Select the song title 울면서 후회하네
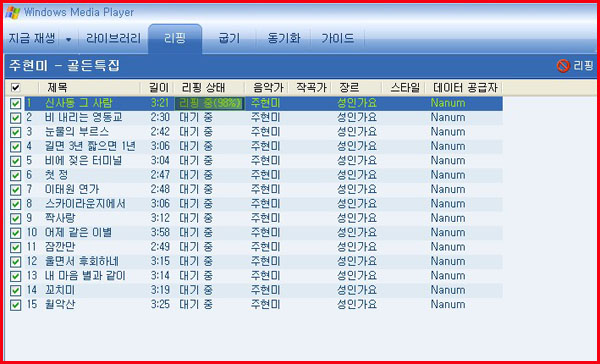This screenshot has width=600, height=364. (x=82, y=261)
